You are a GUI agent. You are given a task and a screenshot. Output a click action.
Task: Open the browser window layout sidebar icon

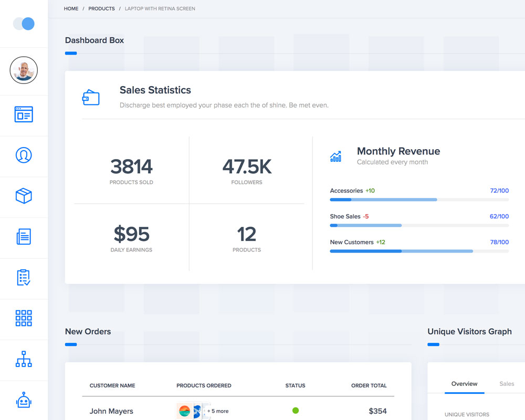pos(24,114)
